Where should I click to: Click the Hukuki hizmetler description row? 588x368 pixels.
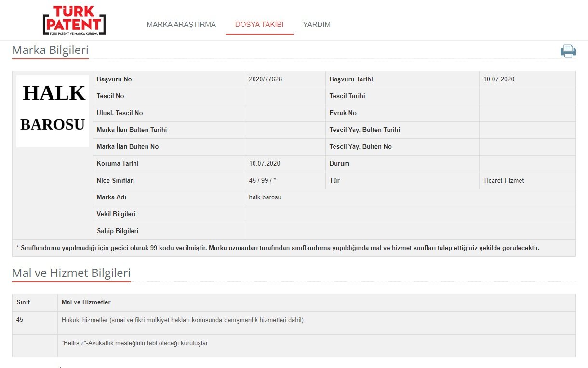(x=183, y=320)
